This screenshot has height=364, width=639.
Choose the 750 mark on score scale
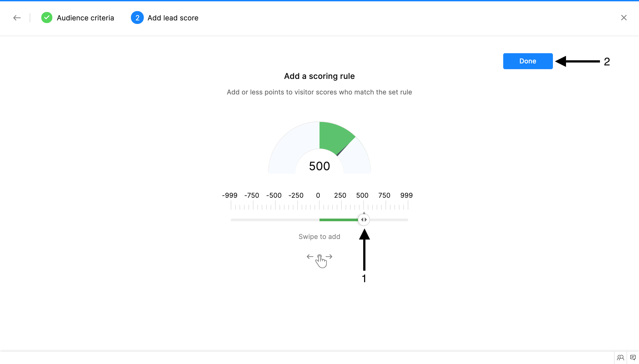coord(384,195)
